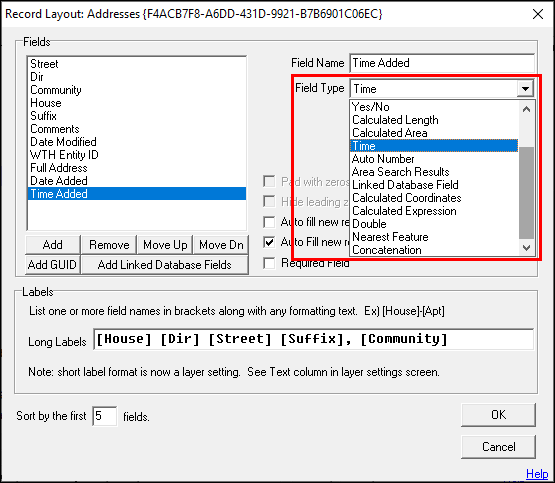Enable Required Field checkbox
The width and height of the screenshot is (555, 483).
(269, 263)
